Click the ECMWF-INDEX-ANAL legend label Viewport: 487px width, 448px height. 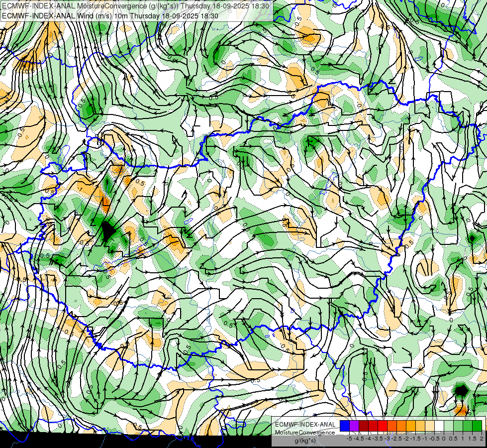click(x=305, y=425)
